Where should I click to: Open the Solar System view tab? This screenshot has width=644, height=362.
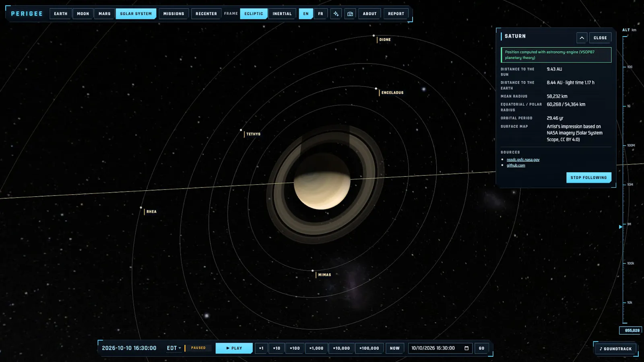pyautogui.click(x=136, y=14)
